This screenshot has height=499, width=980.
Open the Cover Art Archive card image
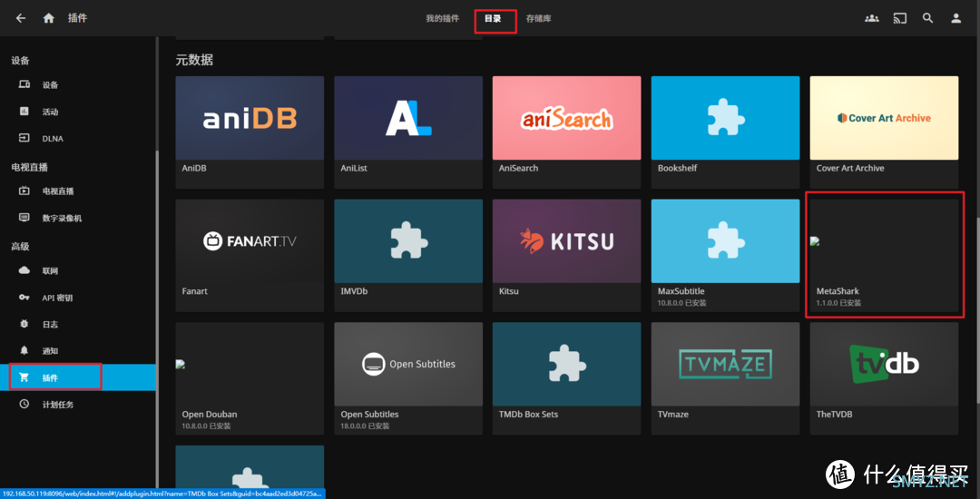click(x=884, y=118)
